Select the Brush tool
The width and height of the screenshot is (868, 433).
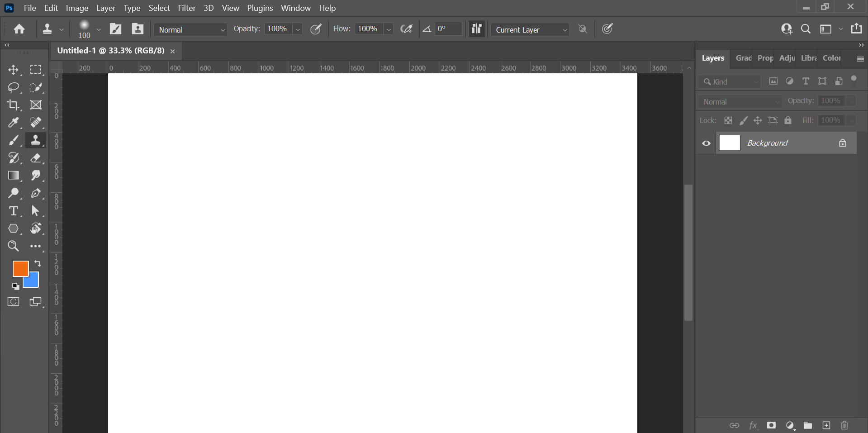13,141
